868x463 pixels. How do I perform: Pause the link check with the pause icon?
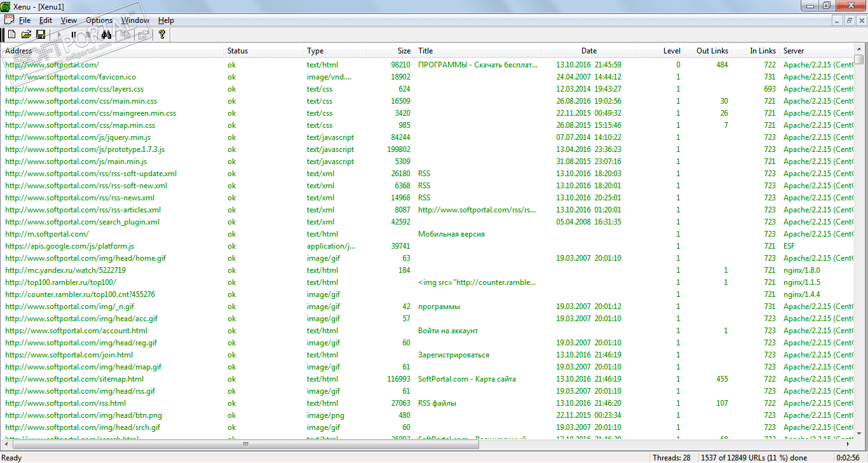pyautogui.click(x=74, y=34)
